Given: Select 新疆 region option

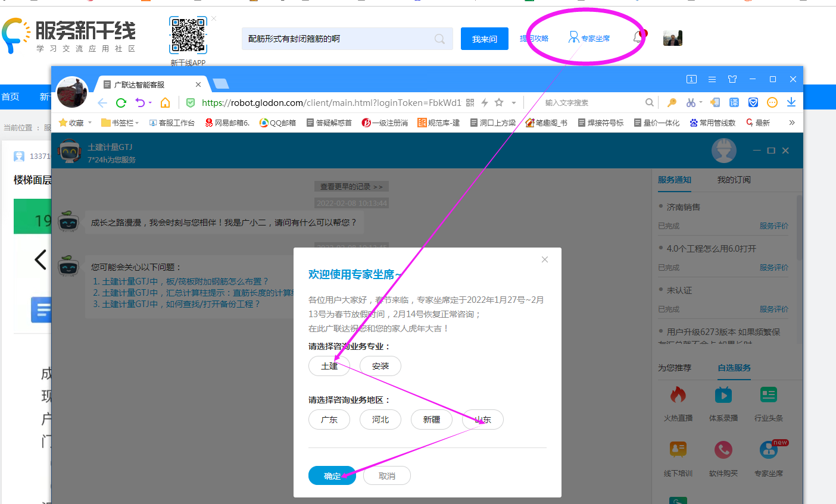Looking at the screenshot, I should pyautogui.click(x=432, y=420).
